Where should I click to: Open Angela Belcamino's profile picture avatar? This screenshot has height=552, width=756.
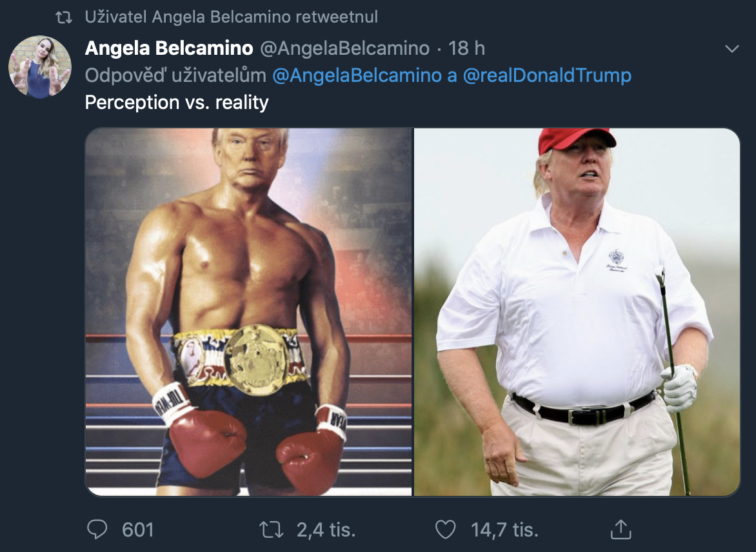[x=40, y=67]
